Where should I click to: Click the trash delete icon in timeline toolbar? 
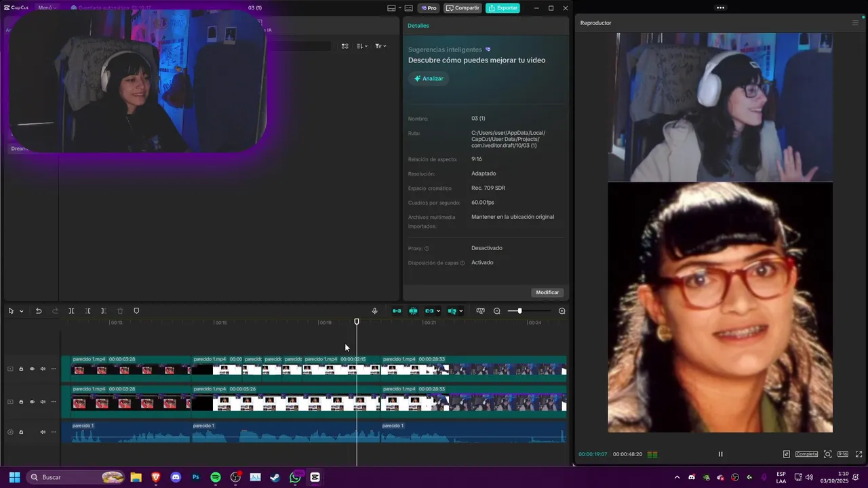120,311
